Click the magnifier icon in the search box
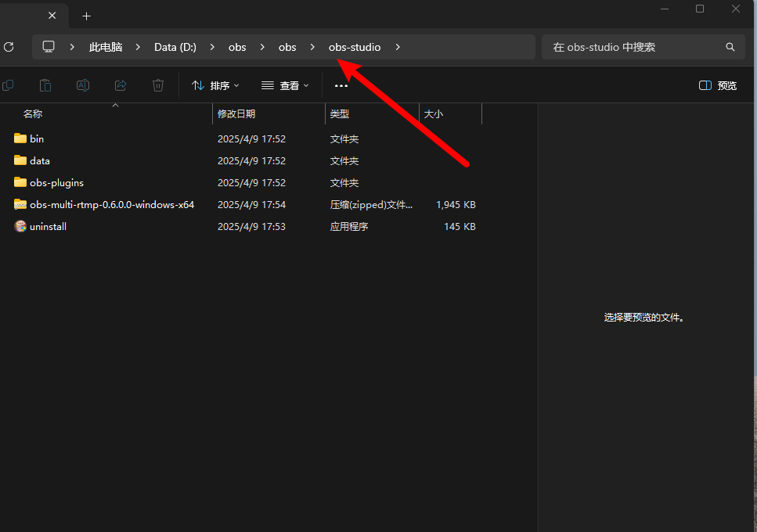This screenshot has width=757, height=532. pos(730,47)
